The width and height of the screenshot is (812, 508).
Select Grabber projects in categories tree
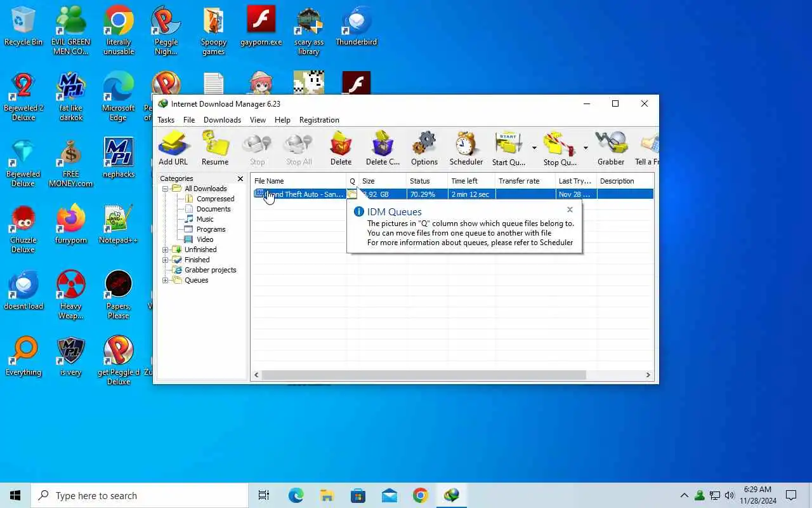tap(210, 270)
